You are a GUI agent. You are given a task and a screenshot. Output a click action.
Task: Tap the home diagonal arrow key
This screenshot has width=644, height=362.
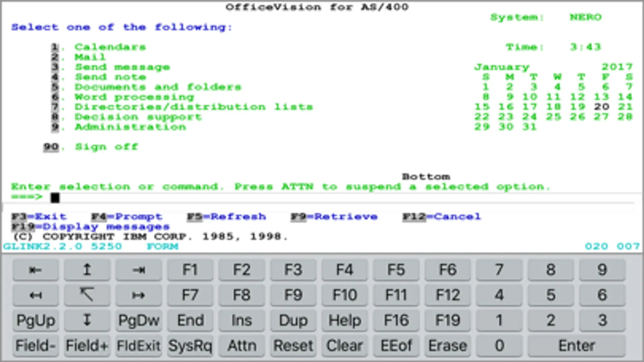(87, 295)
